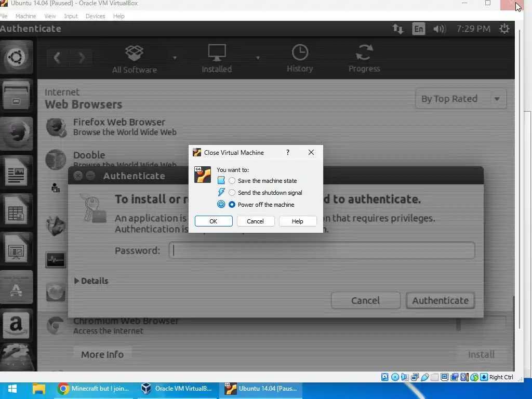Click the En keyboard layout indicator
This screenshot has height=399, width=532.
[418, 29]
